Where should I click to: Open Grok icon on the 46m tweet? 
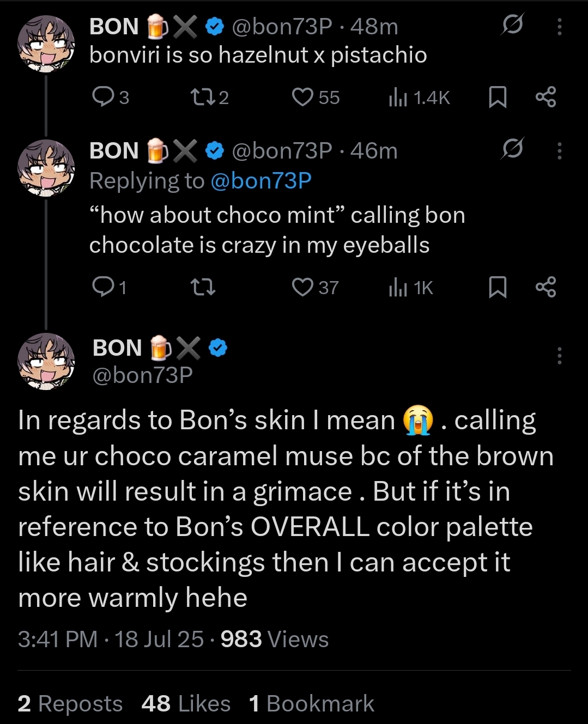click(512, 149)
